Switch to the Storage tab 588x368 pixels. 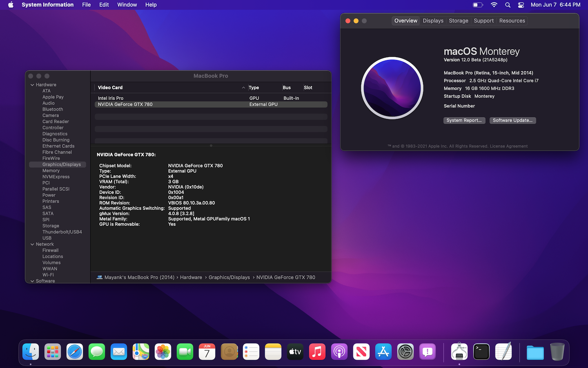[459, 21]
